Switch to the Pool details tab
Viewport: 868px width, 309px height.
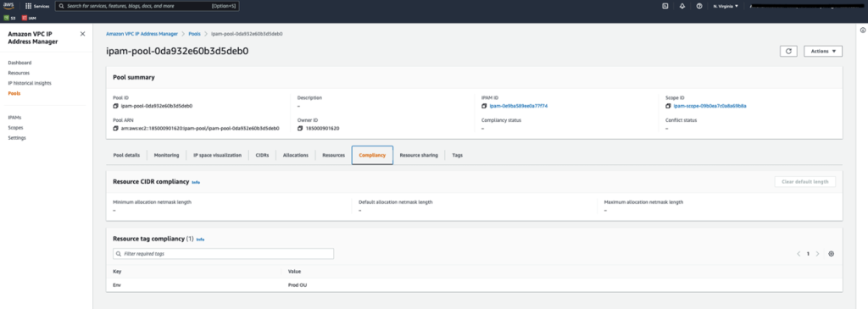point(126,155)
